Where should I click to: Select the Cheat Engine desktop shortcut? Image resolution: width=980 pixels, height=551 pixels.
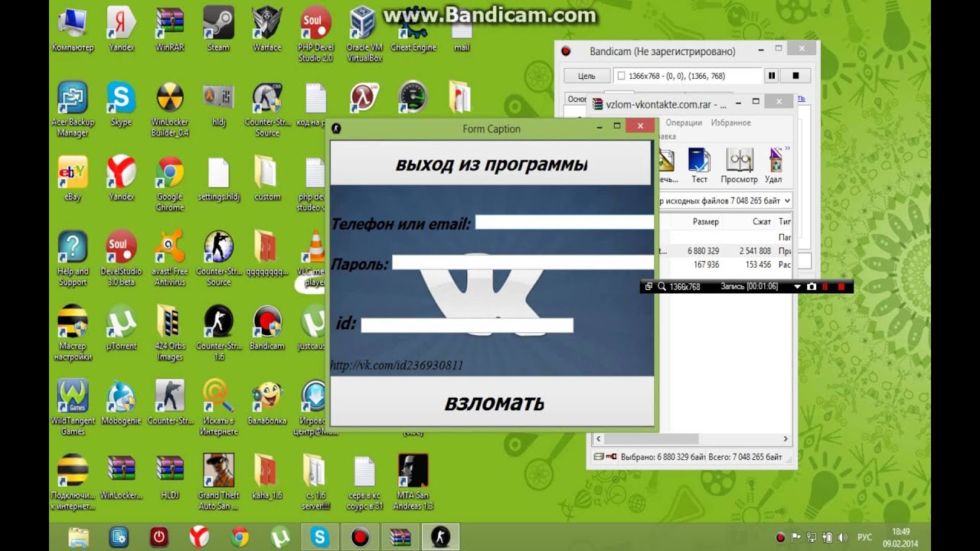click(x=413, y=29)
